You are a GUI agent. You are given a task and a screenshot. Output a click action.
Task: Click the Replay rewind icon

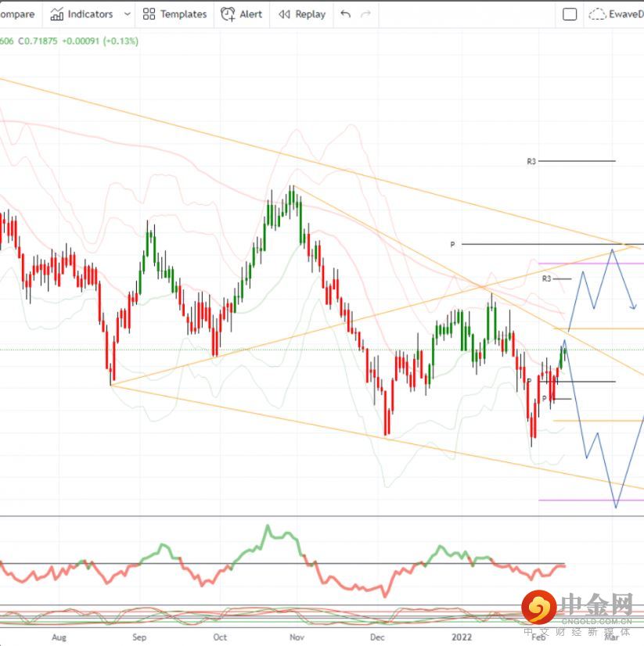tap(284, 14)
